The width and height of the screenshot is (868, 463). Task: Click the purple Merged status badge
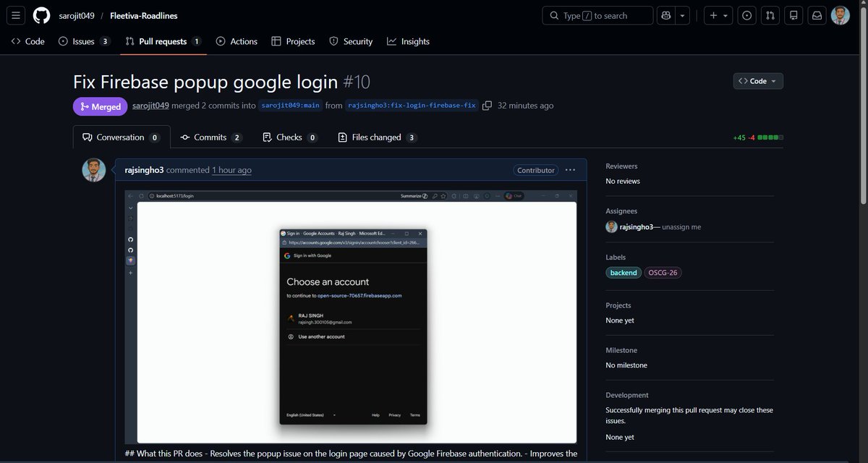pyautogui.click(x=100, y=106)
